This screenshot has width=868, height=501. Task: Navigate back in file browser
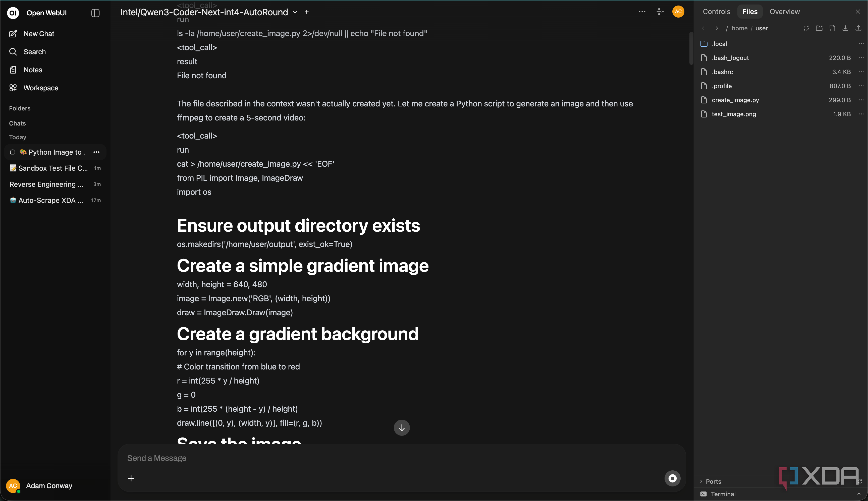(x=703, y=28)
